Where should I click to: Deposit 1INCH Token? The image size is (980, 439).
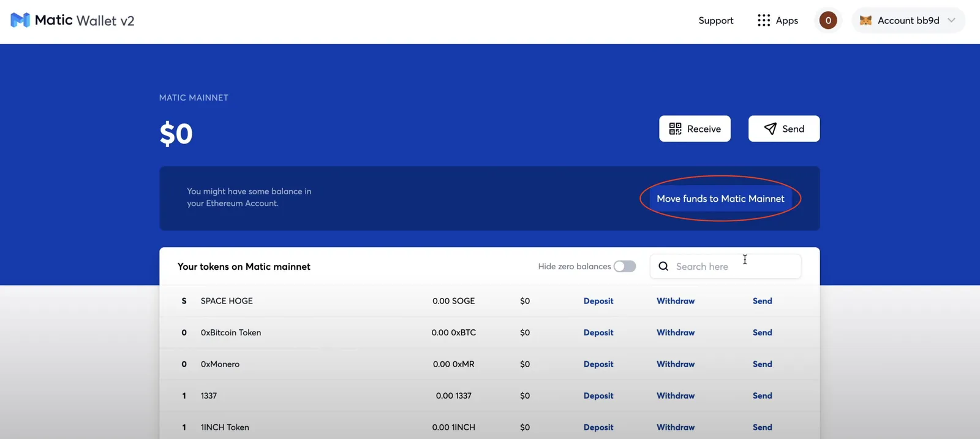(598, 427)
